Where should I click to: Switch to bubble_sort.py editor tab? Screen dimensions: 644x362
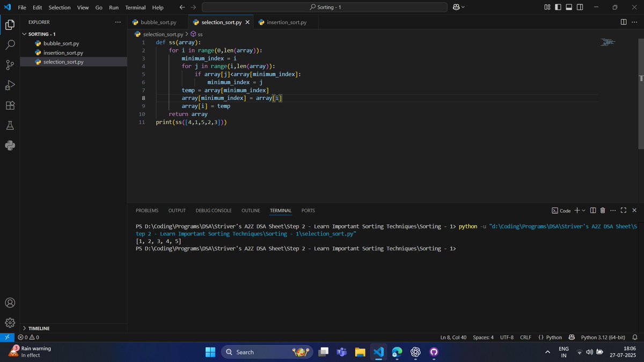pyautogui.click(x=158, y=22)
